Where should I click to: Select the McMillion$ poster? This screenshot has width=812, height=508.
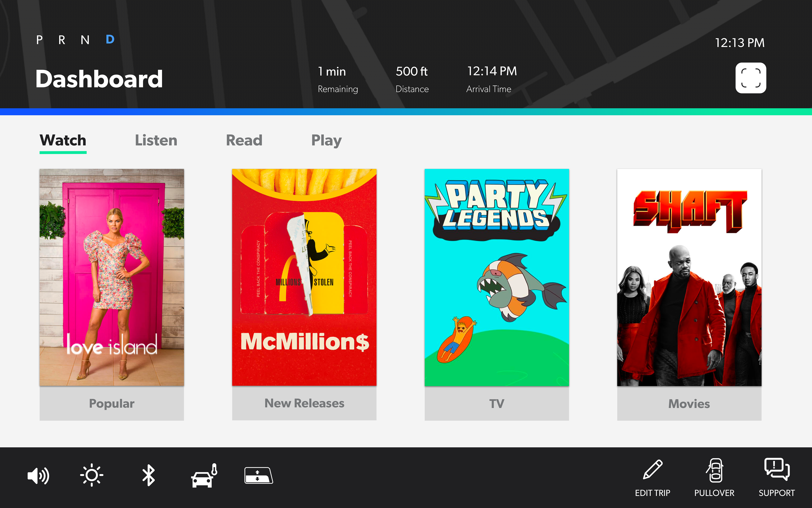coord(304,277)
